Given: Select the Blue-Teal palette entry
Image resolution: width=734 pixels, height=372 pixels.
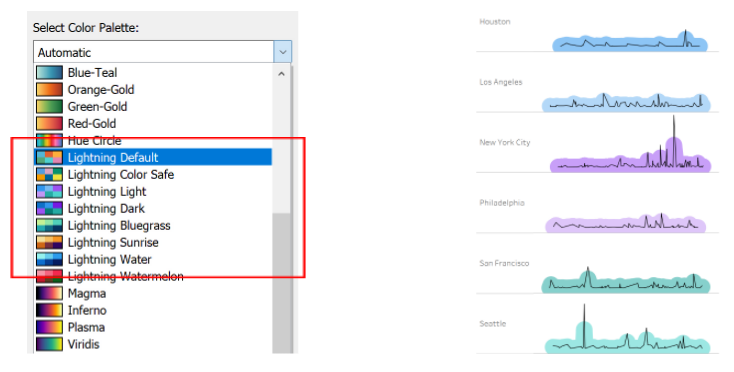Looking at the screenshot, I should 153,73.
